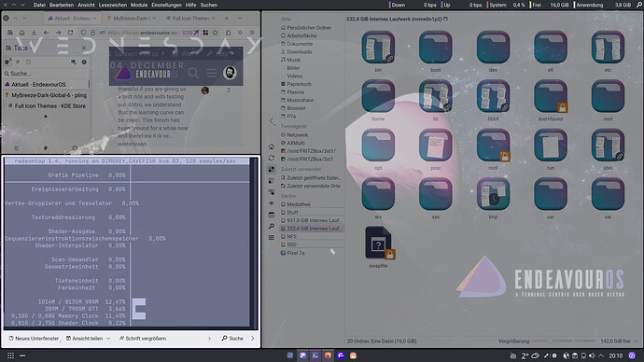Click Schrift vergrößern in Konsole toolbar
This screenshot has height=362, width=644.
pos(143,339)
